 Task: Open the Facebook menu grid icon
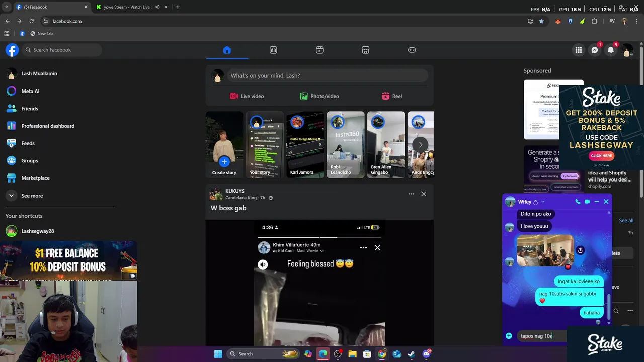(x=579, y=50)
